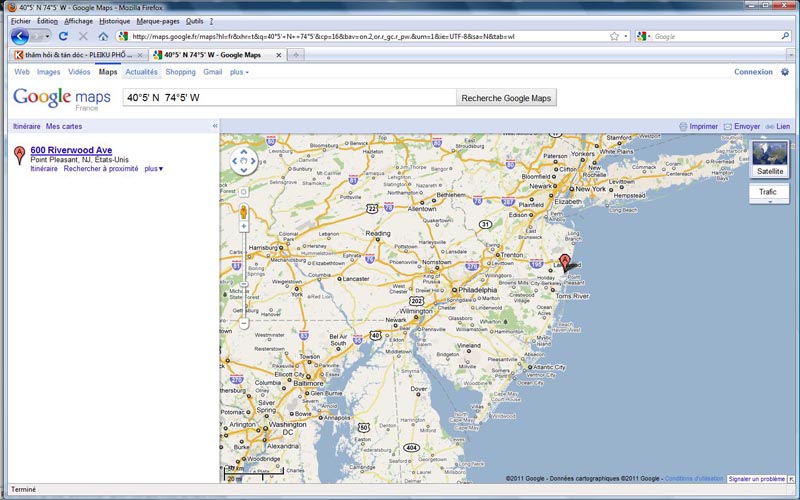Close the Google Maps tab

pyautogui.click(x=279, y=55)
